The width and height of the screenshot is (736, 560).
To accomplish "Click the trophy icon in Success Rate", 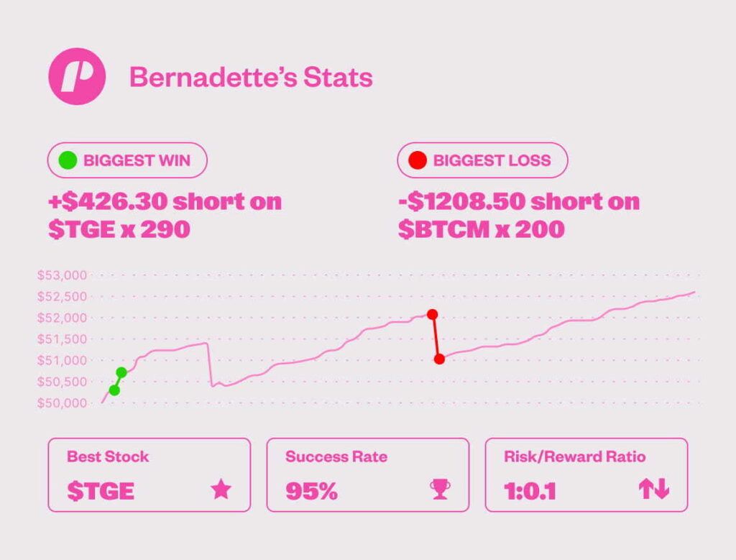I will click(439, 490).
